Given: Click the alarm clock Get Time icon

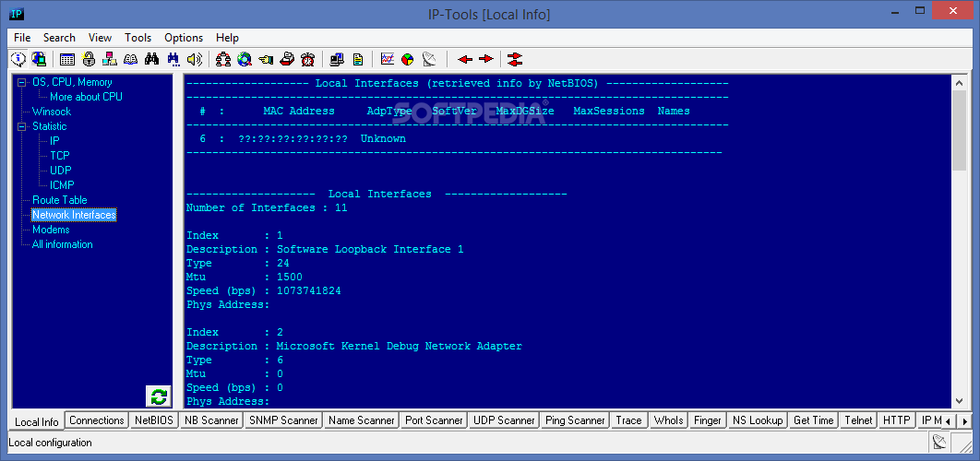Looking at the screenshot, I should (307, 59).
